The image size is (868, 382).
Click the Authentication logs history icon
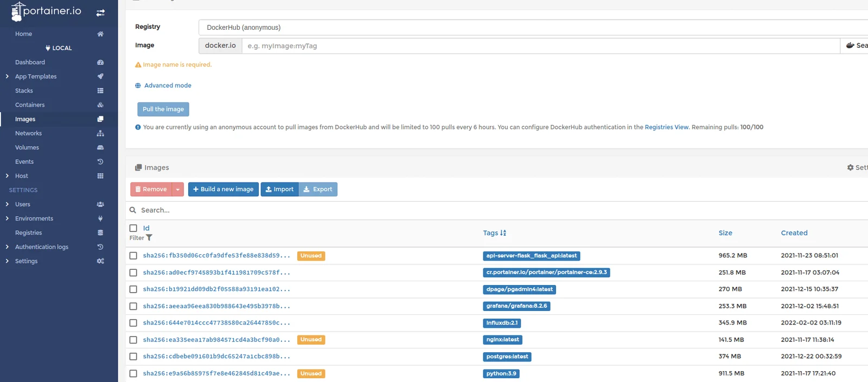tap(100, 247)
